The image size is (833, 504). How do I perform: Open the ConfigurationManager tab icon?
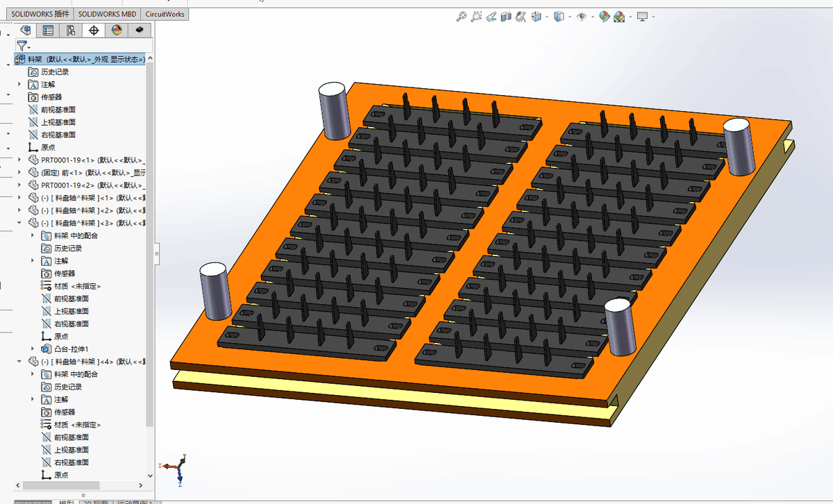[71, 30]
